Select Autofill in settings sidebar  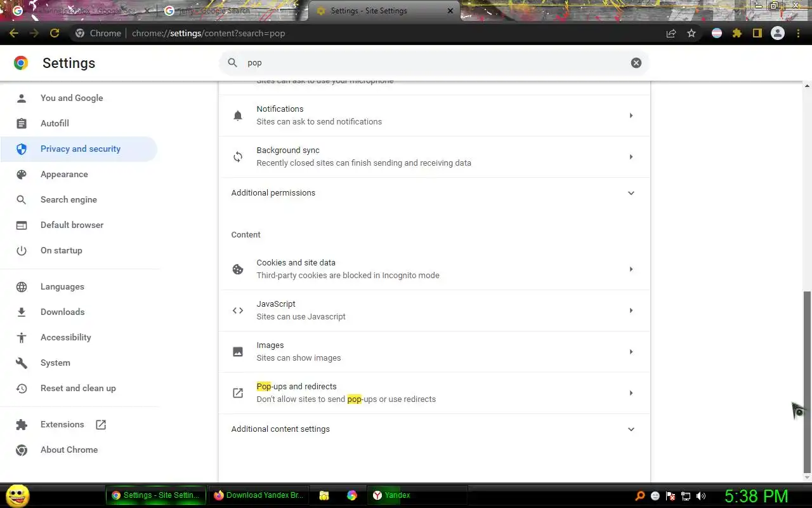coord(79,123)
